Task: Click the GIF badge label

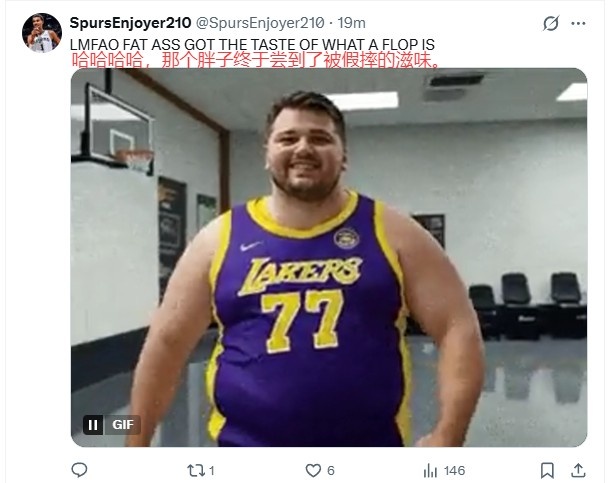Action: tap(122, 425)
